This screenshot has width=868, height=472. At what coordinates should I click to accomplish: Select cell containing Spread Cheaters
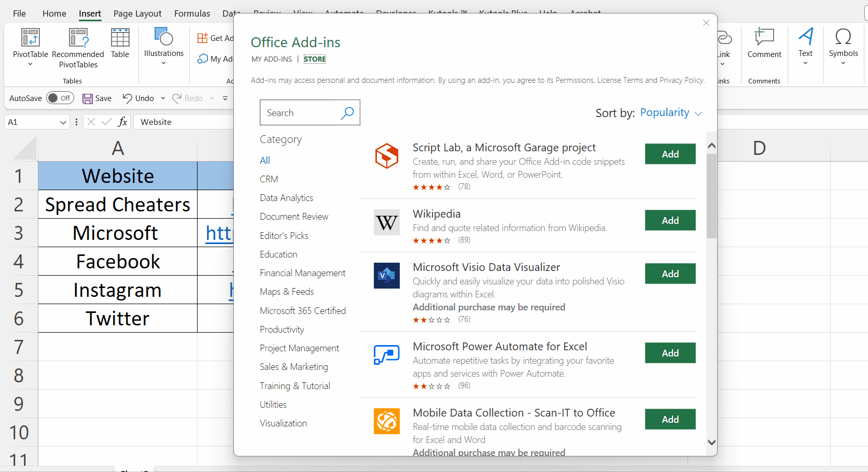(118, 204)
